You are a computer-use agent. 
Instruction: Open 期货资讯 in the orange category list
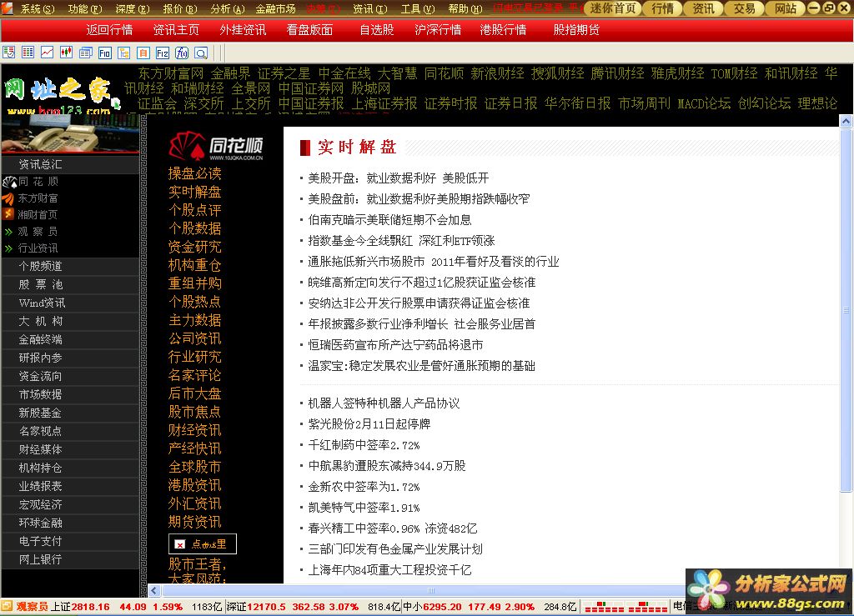tap(194, 522)
